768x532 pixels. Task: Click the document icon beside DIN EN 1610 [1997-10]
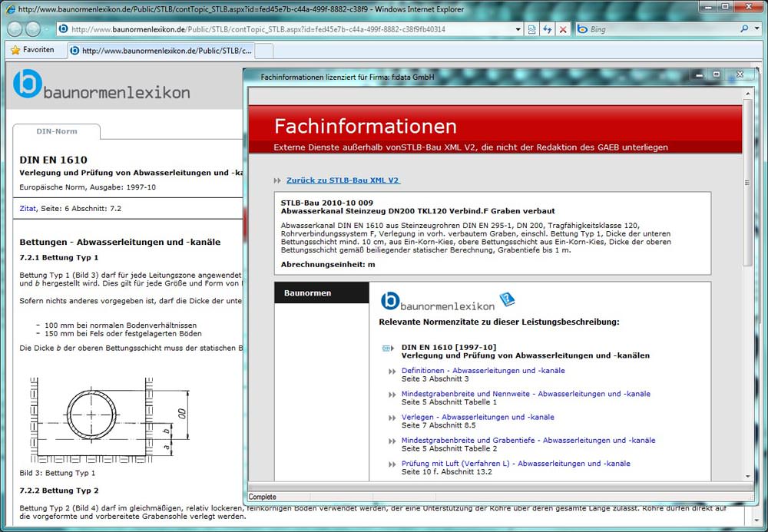(x=388, y=348)
